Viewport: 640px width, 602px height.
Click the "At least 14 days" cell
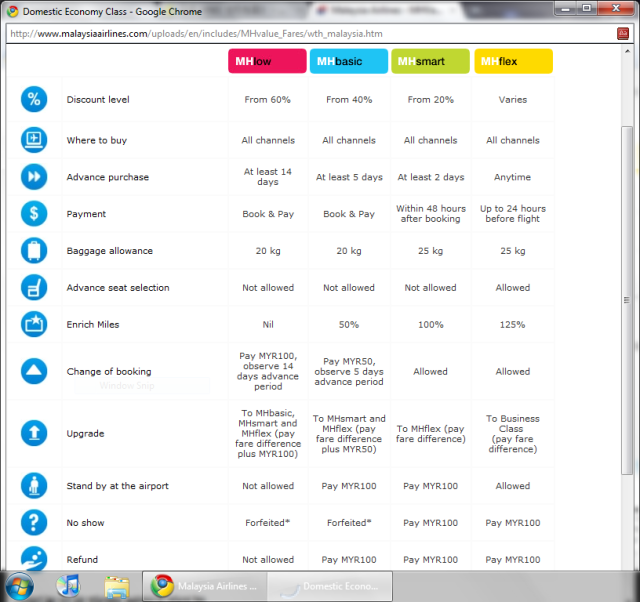click(x=268, y=177)
